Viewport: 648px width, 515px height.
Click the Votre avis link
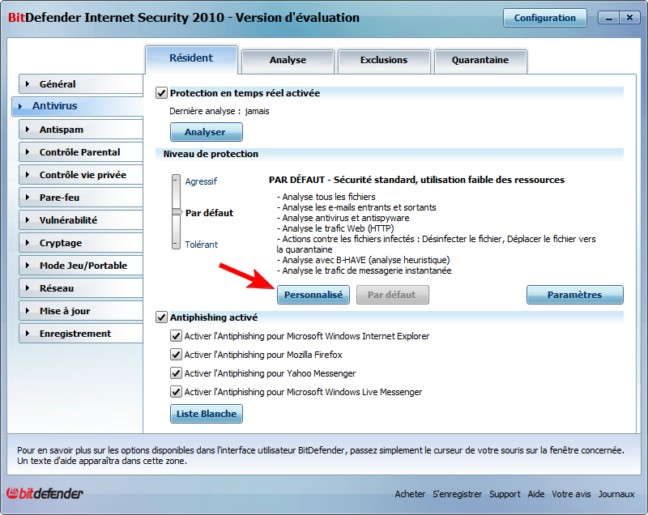point(571,494)
